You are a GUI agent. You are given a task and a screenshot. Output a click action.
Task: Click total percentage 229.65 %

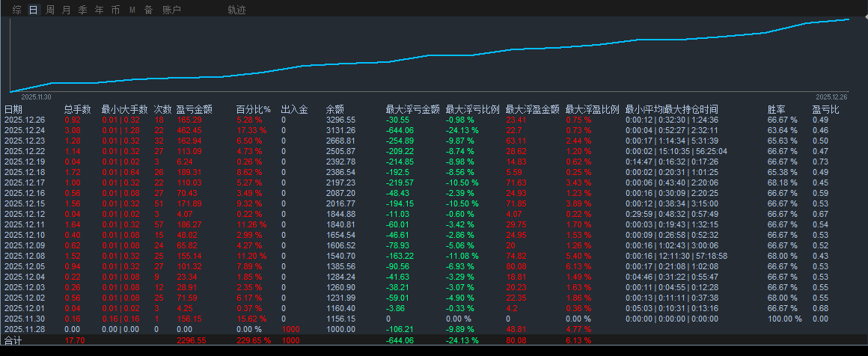pyautogui.click(x=254, y=340)
